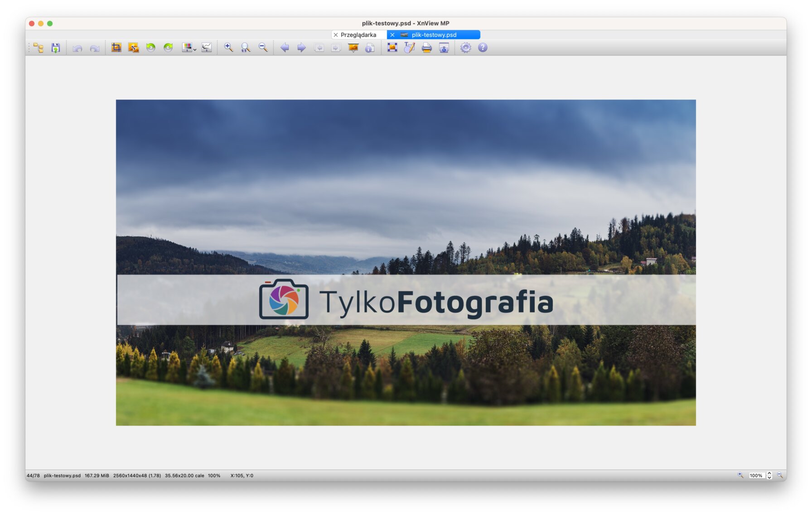Decrease zoom with the status bar stepper down arrow
The image size is (812, 515).
(769, 477)
